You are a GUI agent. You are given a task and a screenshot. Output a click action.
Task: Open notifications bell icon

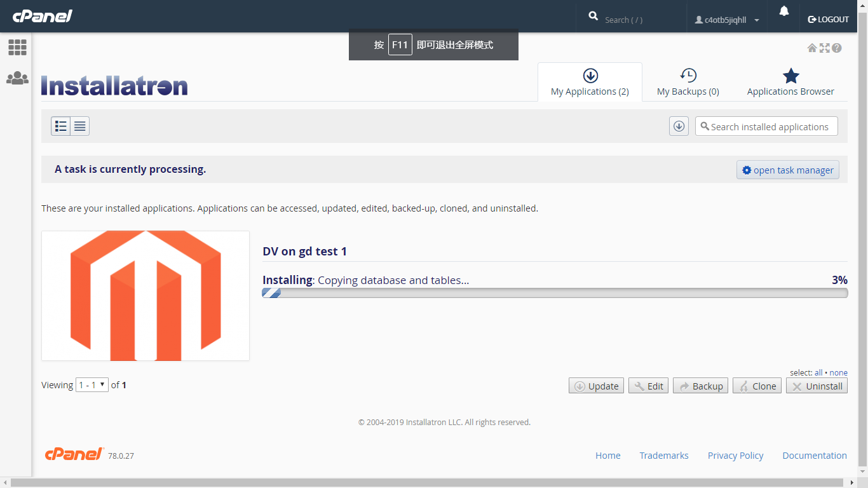(784, 11)
